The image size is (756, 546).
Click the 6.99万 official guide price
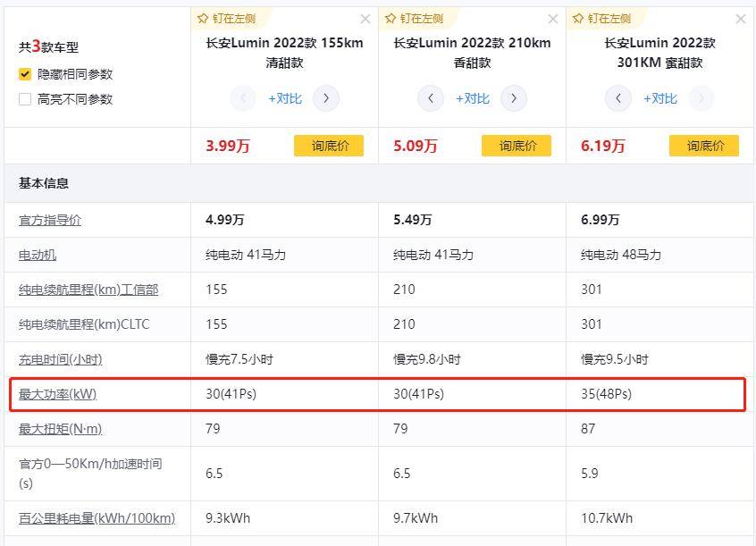[600, 220]
